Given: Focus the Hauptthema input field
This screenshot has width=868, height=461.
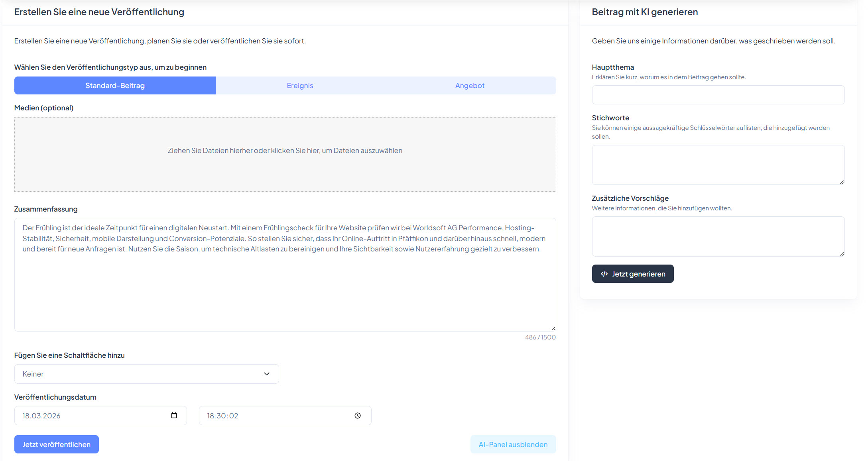Looking at the screenshot, I should pos(718,95).
